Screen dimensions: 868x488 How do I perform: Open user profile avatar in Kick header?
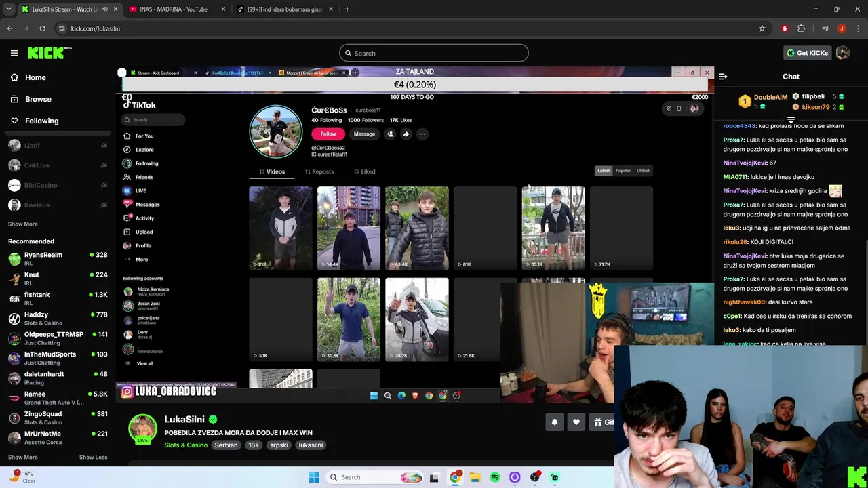click(843, 53)
